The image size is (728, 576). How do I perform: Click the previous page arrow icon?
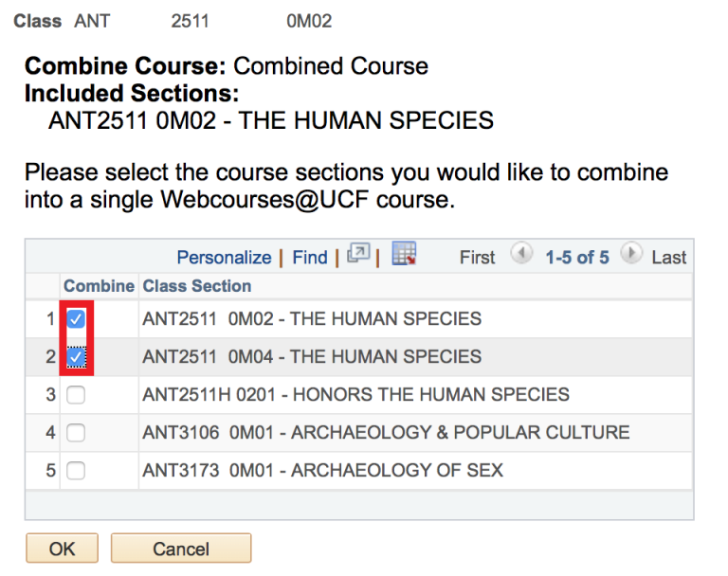[x=520, y=255]
